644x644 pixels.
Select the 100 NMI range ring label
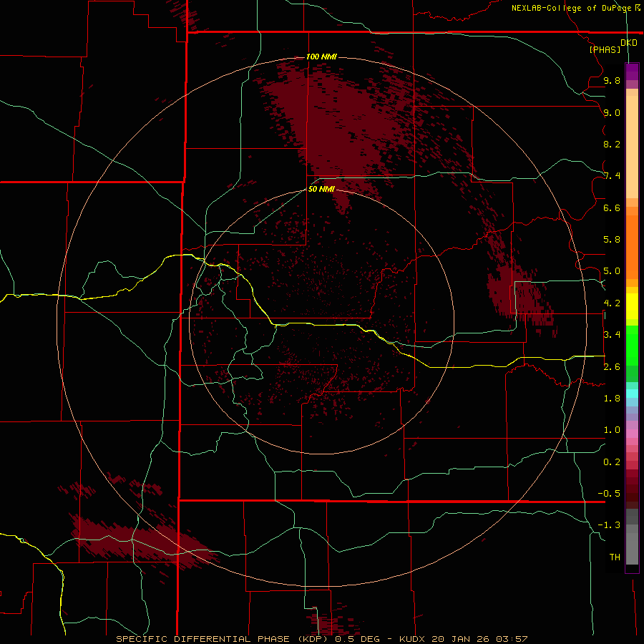pos(321,57)
